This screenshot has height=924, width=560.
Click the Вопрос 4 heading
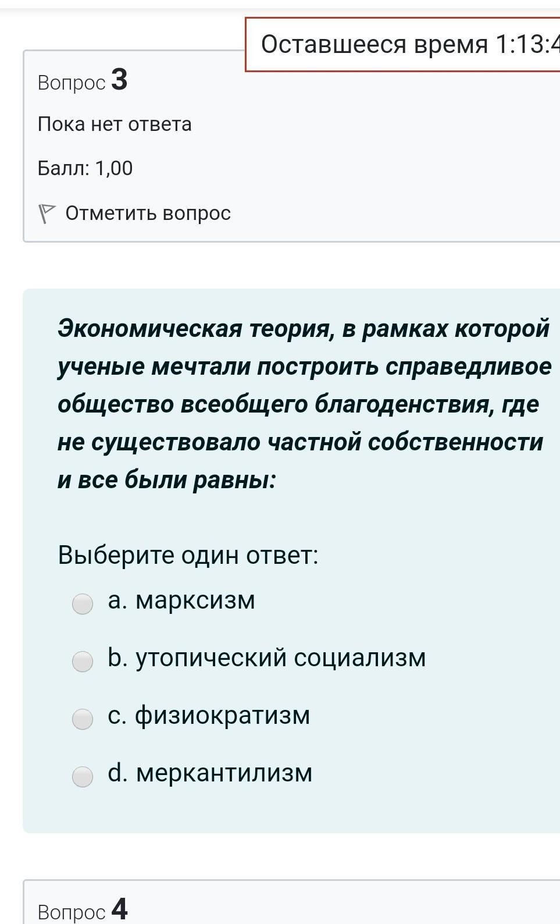click(83, 910)
